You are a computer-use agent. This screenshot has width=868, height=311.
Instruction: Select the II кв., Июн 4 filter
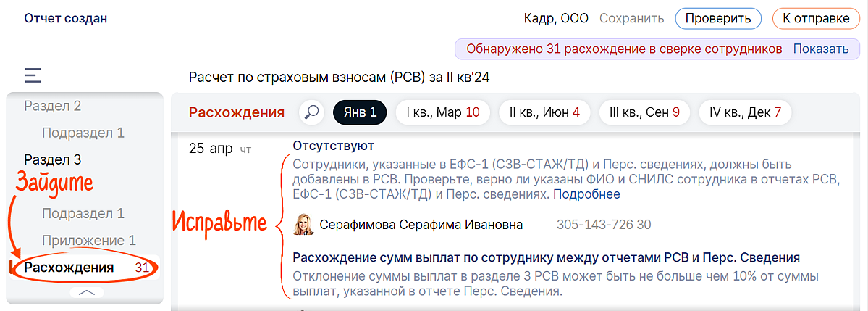(544, 112)
